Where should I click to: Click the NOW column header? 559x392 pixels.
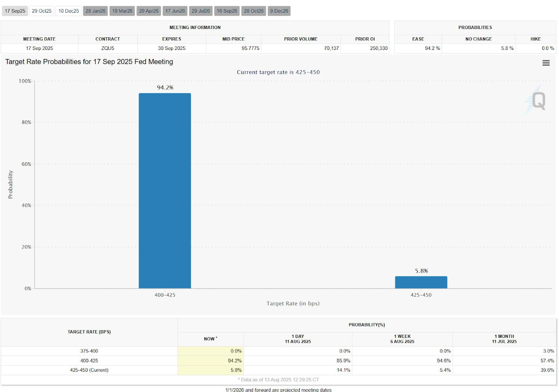[211, 339]
